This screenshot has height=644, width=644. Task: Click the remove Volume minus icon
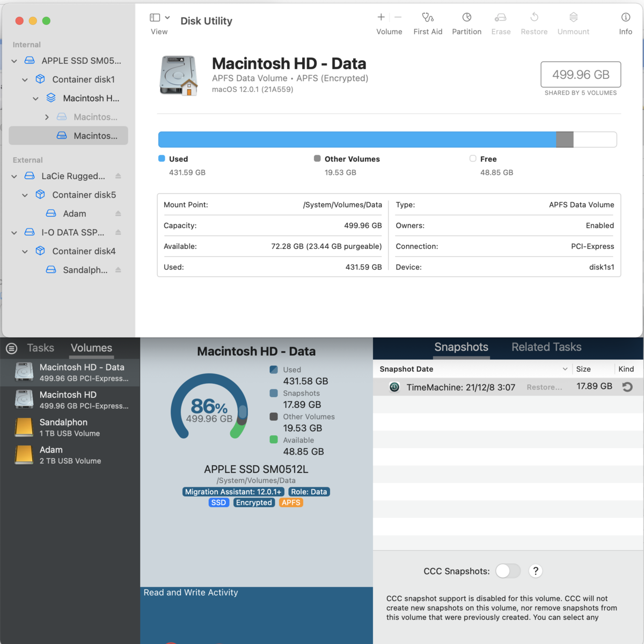point(398,17)
